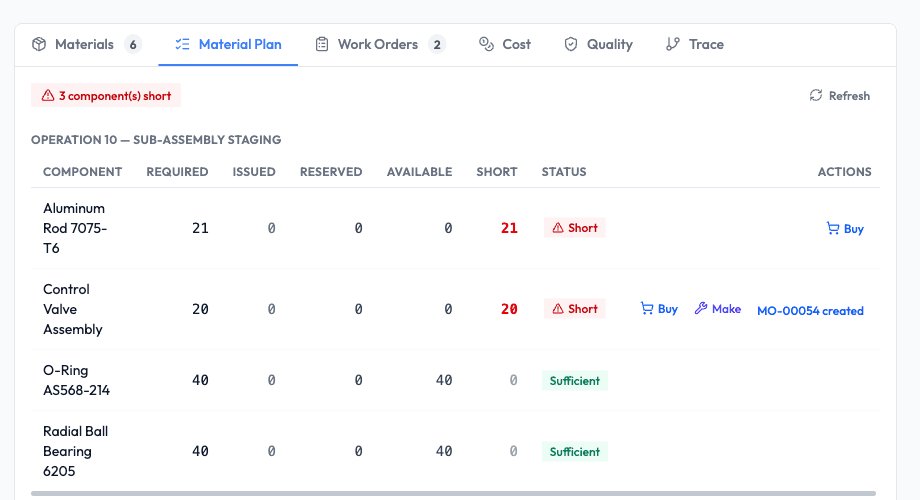Click the checklist icon on Material Plan tab
This screenshot has height=500, width=920.
182,44
